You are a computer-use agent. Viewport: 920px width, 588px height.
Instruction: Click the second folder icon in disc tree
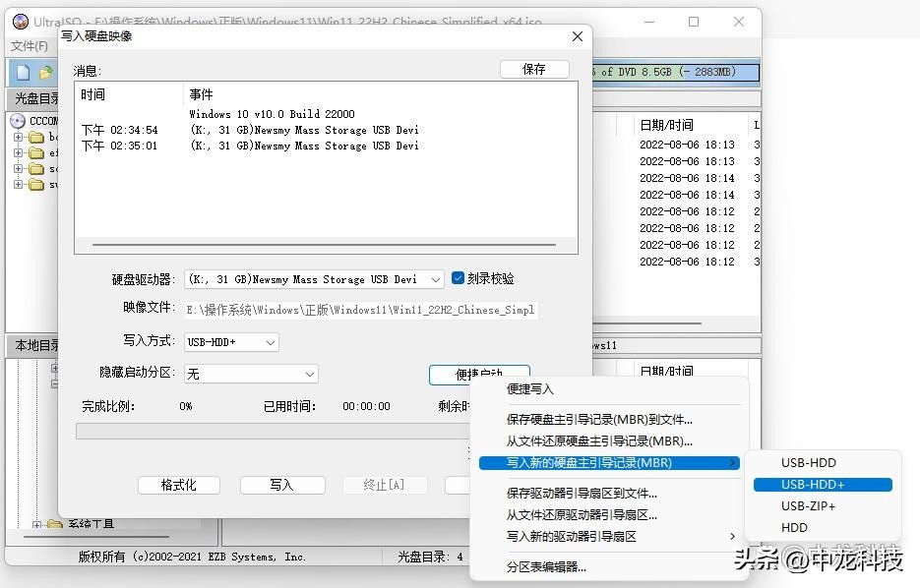point(36,152)
